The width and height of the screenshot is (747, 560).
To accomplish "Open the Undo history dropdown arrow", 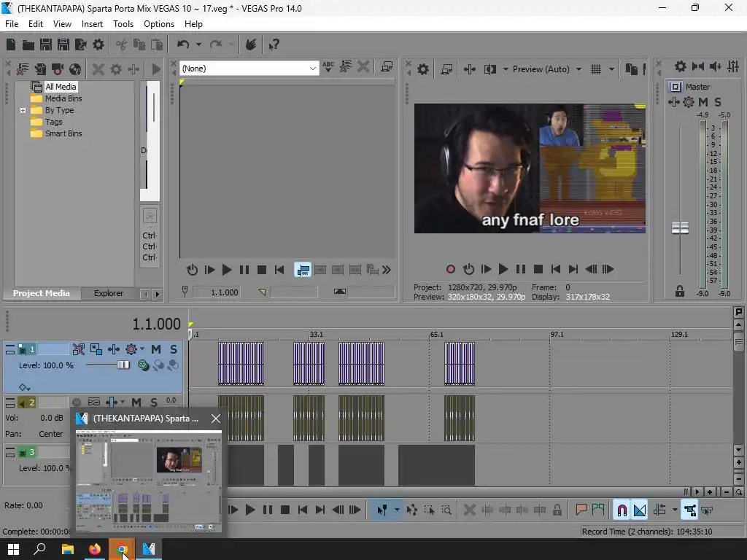I will coord(198,44).
